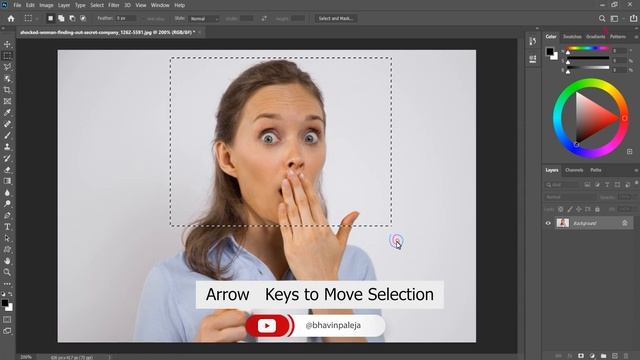
Task: Select the Rectangular Marquee tool in the toolbox
Action: (x=7, y=56)
